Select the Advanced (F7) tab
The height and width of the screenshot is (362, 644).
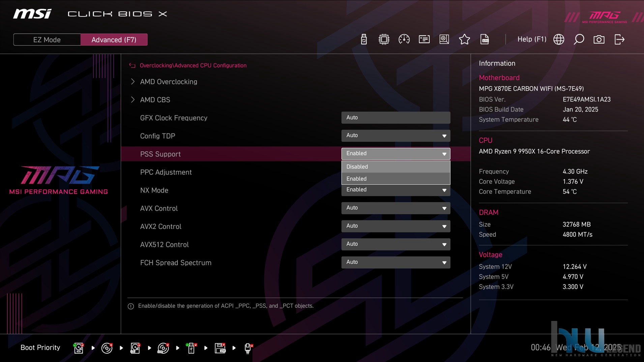pos(114,40)
